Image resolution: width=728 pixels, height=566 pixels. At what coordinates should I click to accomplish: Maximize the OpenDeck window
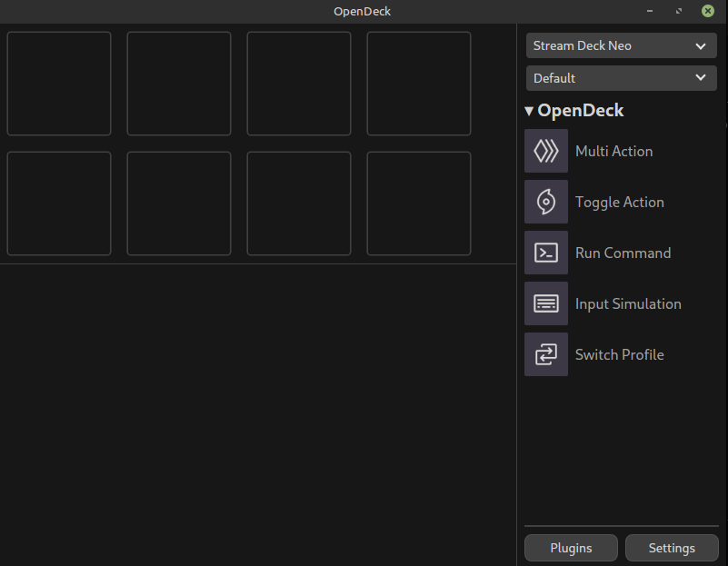tap(679, 11)
